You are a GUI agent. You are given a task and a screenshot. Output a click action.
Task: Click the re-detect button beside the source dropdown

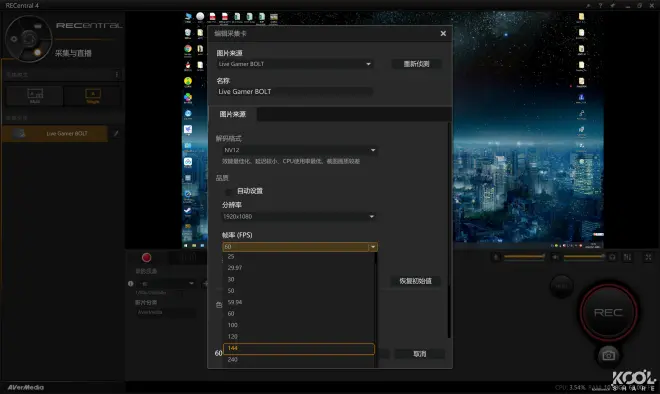(x=416, y=64)
